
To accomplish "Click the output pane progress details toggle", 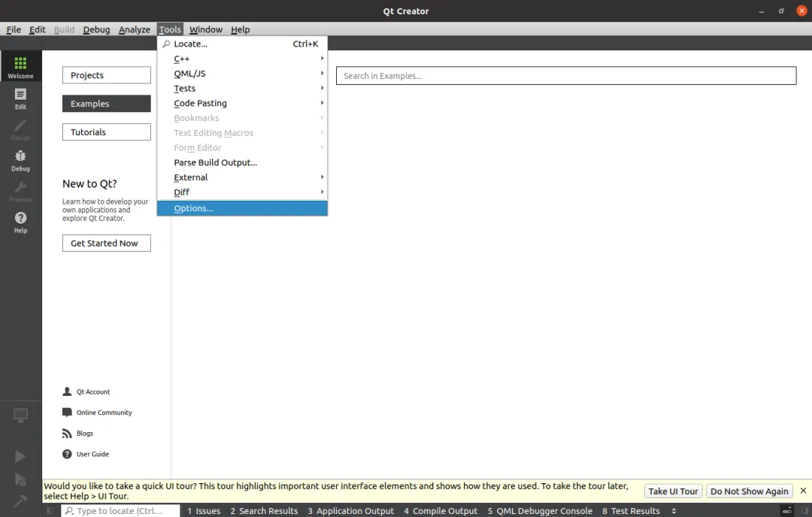I will (x=786, y=511).
